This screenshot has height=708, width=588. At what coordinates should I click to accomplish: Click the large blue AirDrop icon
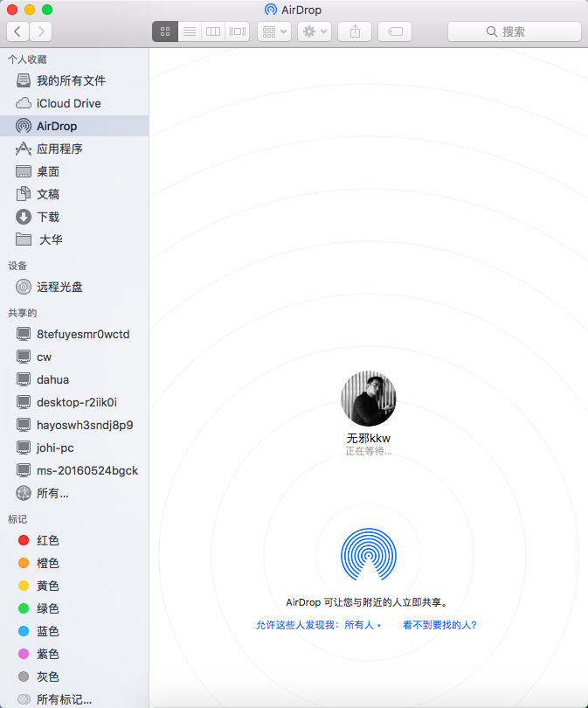tap(369, 554)
